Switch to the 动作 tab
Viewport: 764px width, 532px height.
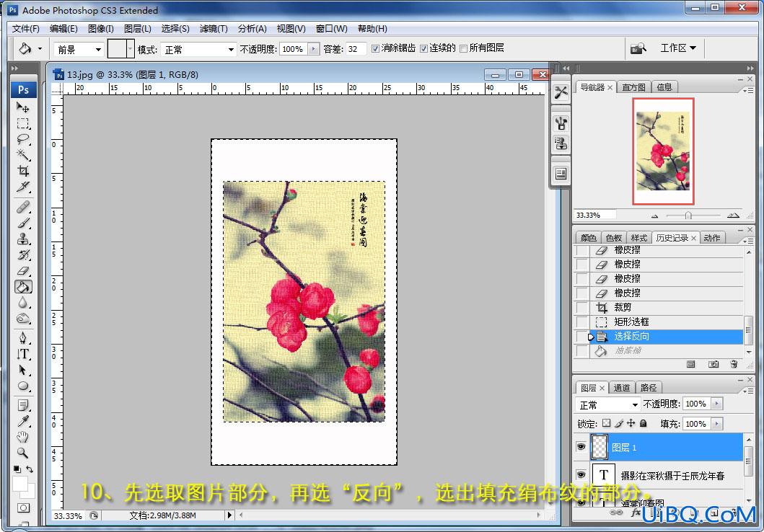pyautogui.click(x=711, y=238)
